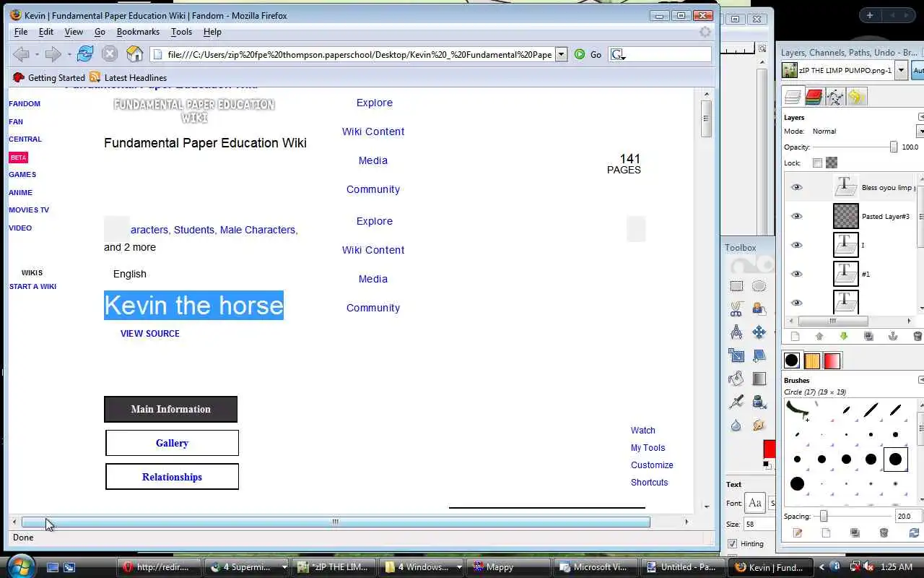Open the URL bar history dropdown
The image size is (924, 578).
point(561,54)
